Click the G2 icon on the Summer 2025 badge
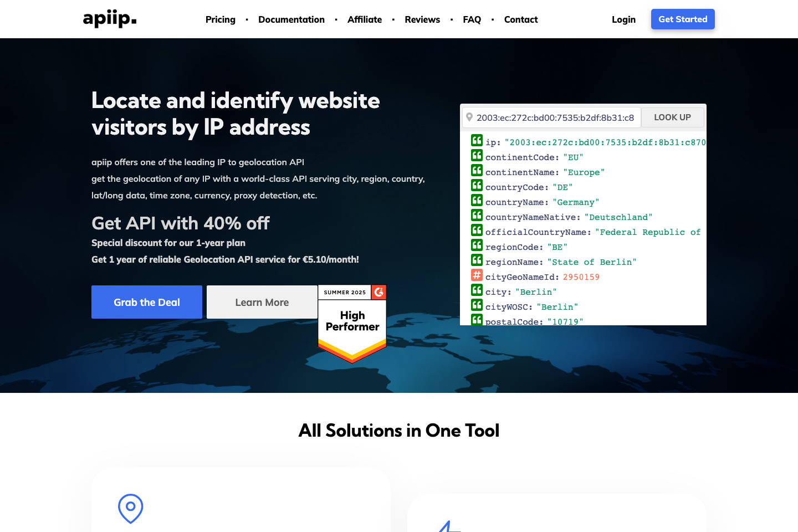798x532 pixels. click(378, 292)
